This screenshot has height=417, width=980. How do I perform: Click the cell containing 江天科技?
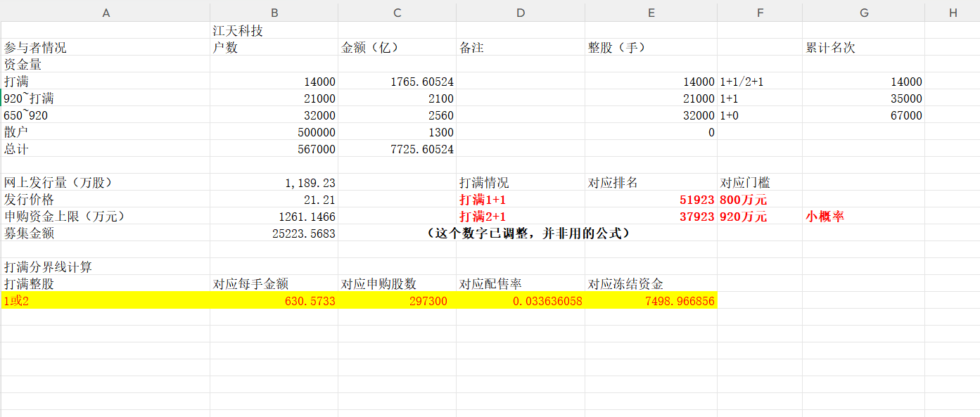coord(274,31)
